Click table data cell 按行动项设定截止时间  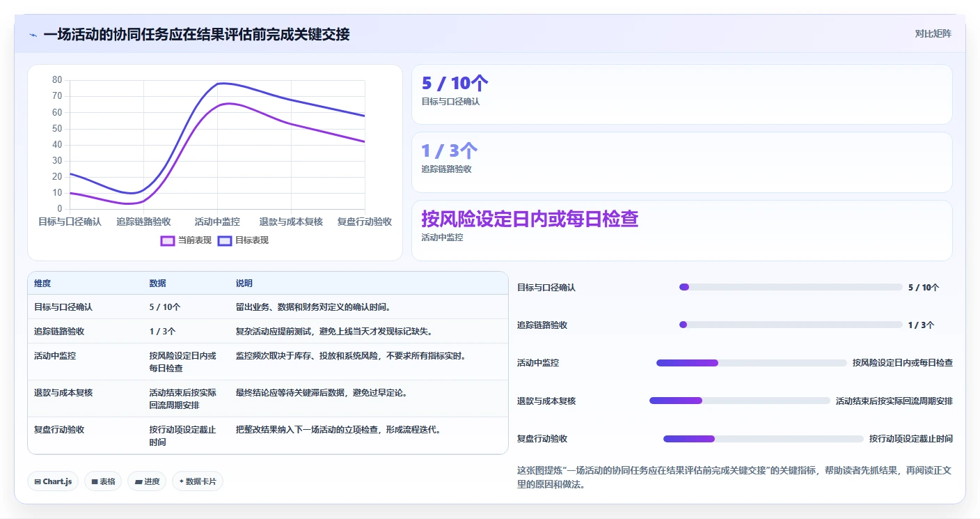pos(182,436)
